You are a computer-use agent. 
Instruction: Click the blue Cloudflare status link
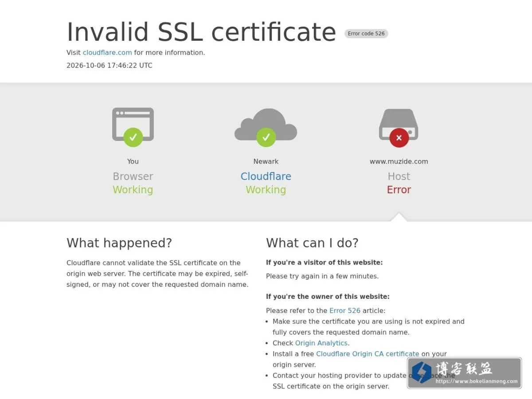click(266, 176)
